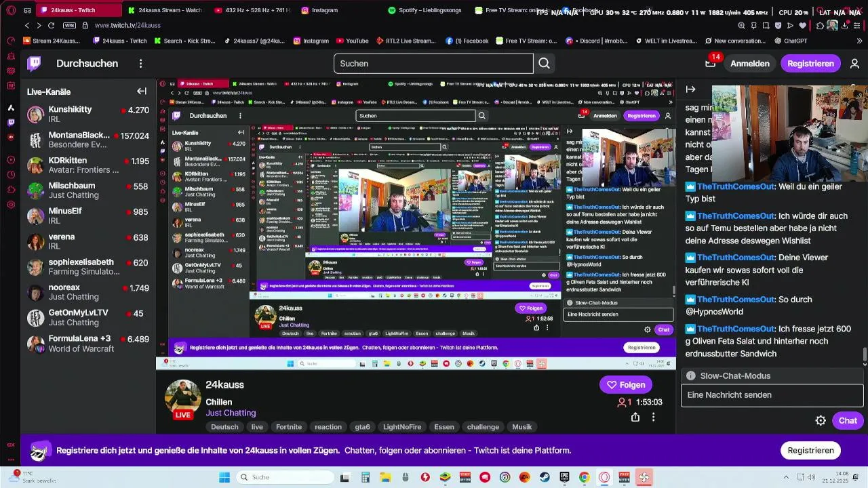Click the Deutsch tag below stream title
This screenshot has height=488, width=868.
(224, 427)
